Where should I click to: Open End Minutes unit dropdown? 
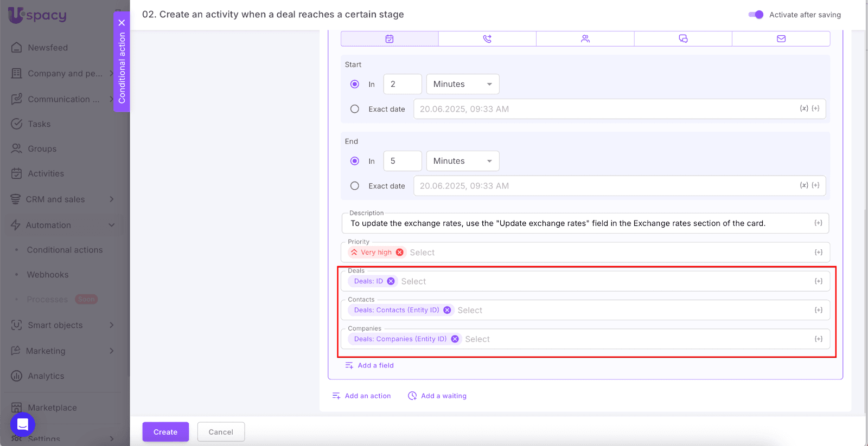point(463,161)
